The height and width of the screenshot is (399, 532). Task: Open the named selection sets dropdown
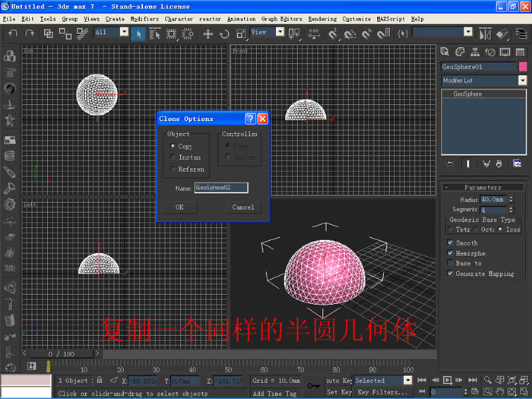[468, 32]
